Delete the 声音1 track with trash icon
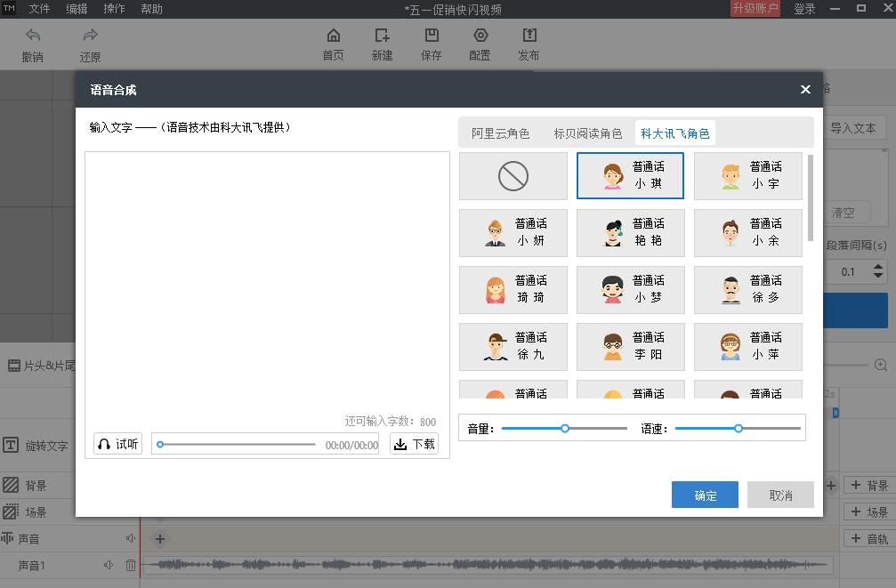 click(x=131, y=565)
